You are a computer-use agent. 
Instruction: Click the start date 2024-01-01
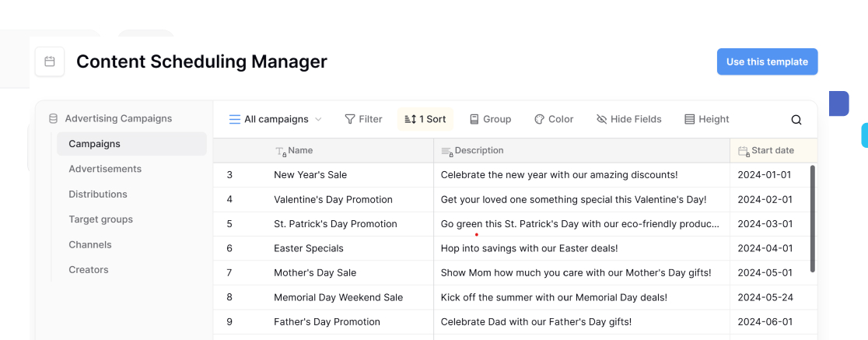(765, 175)
